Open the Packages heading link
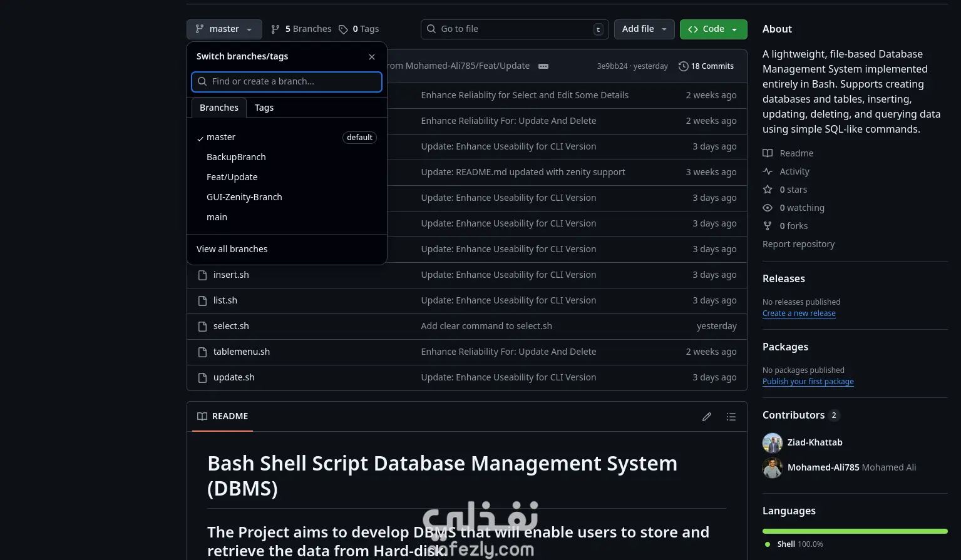This screenshot has width=961, height=560. click(x=785, y=347)
